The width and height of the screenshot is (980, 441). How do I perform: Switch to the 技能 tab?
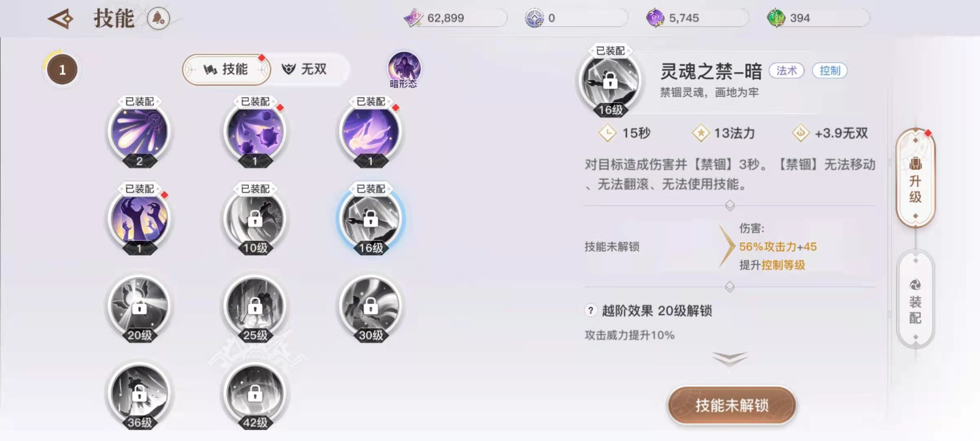(226, 69)
